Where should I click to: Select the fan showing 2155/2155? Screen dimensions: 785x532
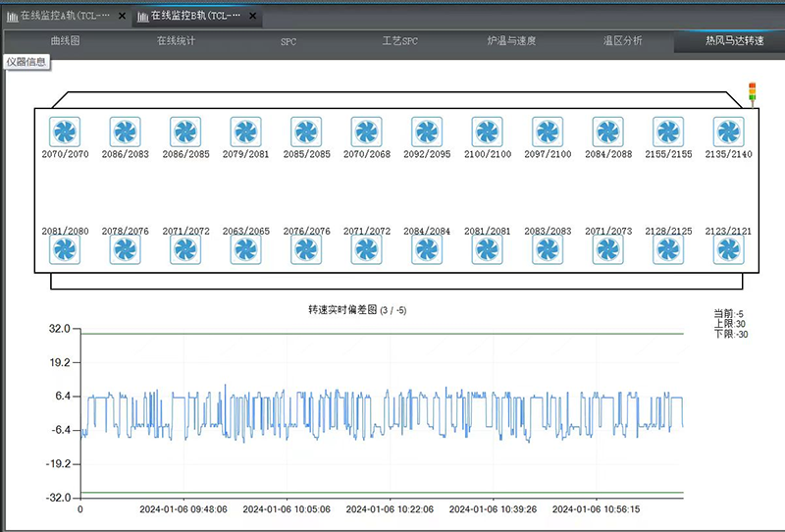pyautogui.click(x=668, y=132)
